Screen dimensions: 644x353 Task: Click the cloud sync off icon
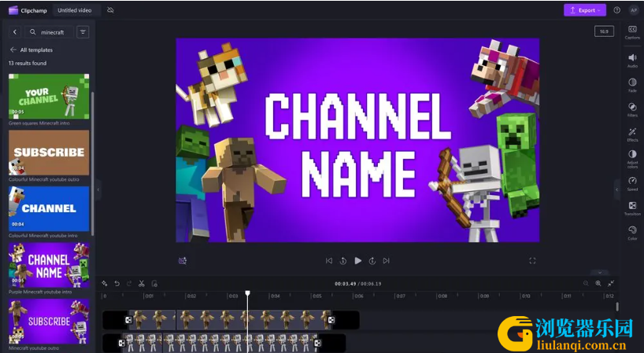tap(110, 10)
